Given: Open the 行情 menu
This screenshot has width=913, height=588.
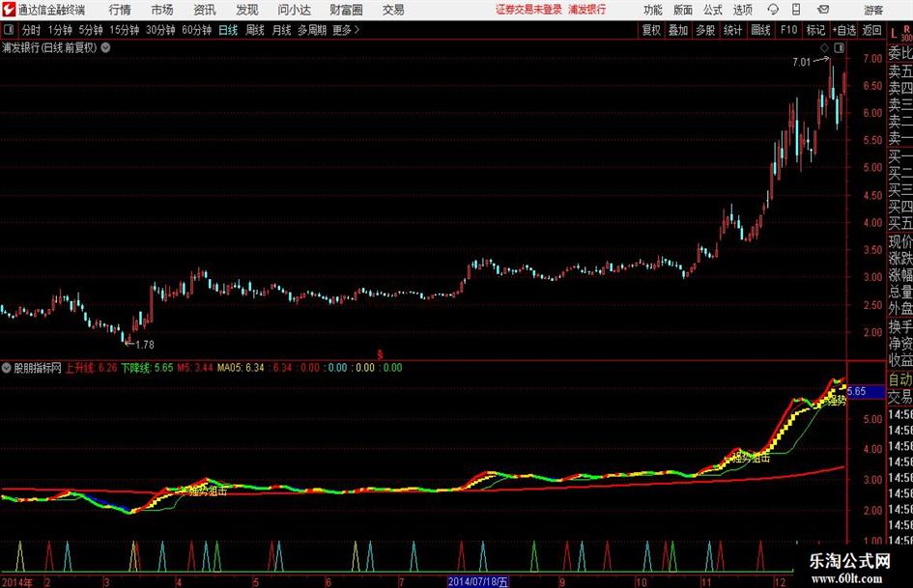Looking at the screenshot, I should (x=120, y=10).
